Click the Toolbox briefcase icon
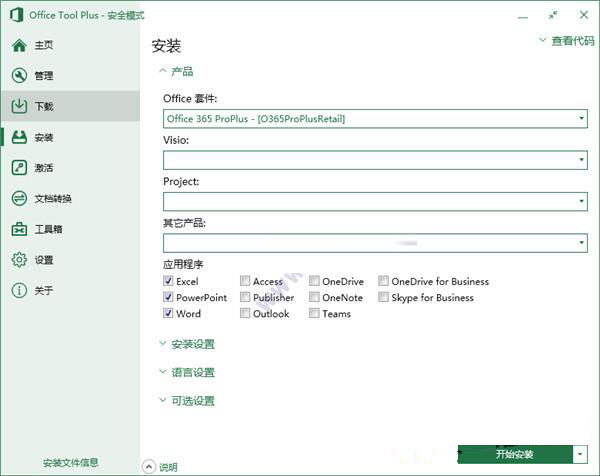The image size is (600, 476). [19, 229]
